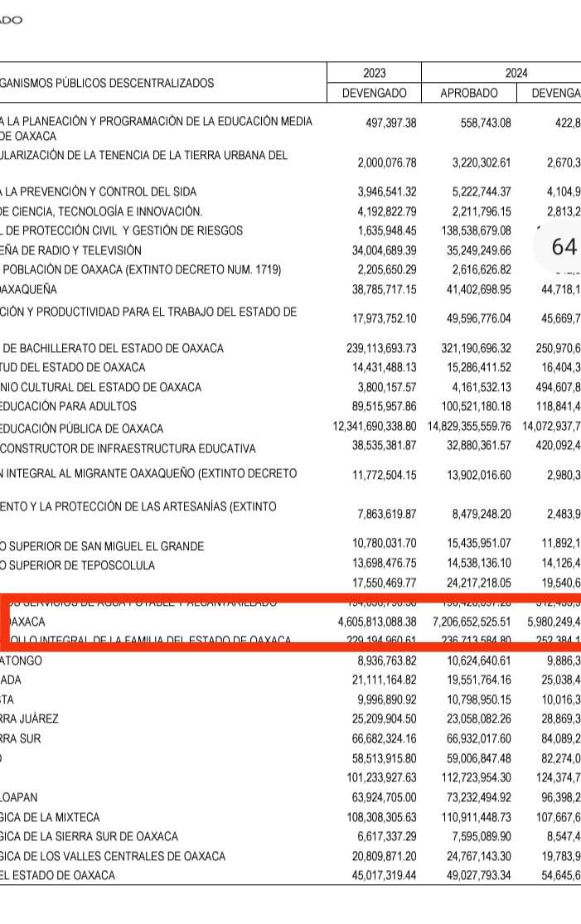
Task: Select the 2023 column header
Action: (374, 73)
